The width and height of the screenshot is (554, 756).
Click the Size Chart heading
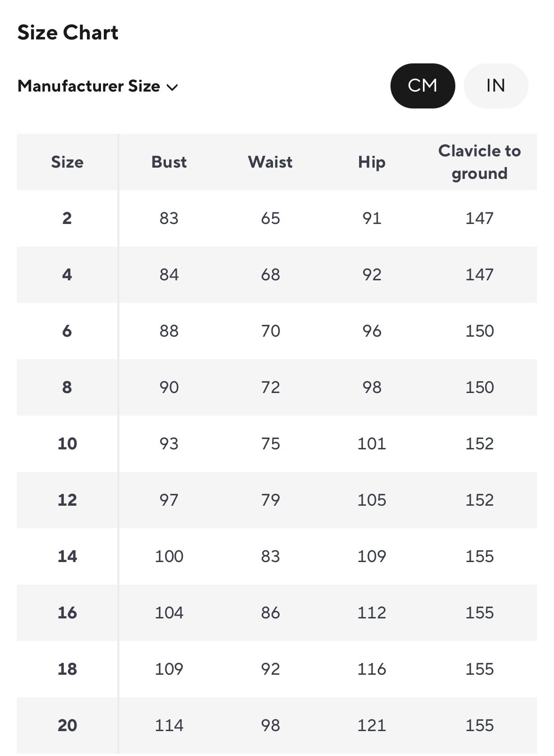[68, 33]
